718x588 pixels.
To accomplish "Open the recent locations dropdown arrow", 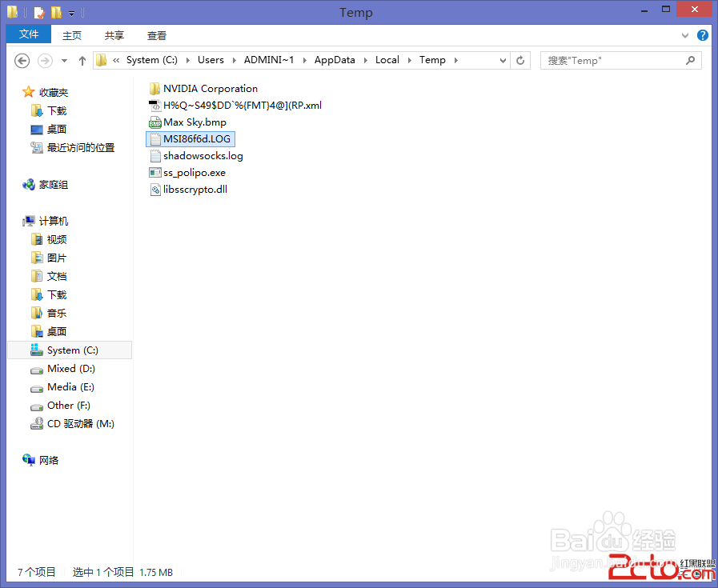I will [64, 61].
